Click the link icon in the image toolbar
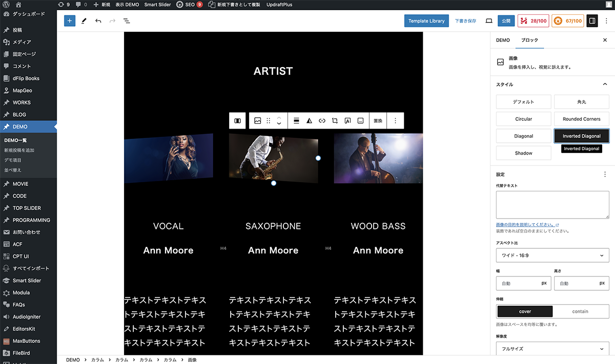615x364 pixels. pos(322,121)
